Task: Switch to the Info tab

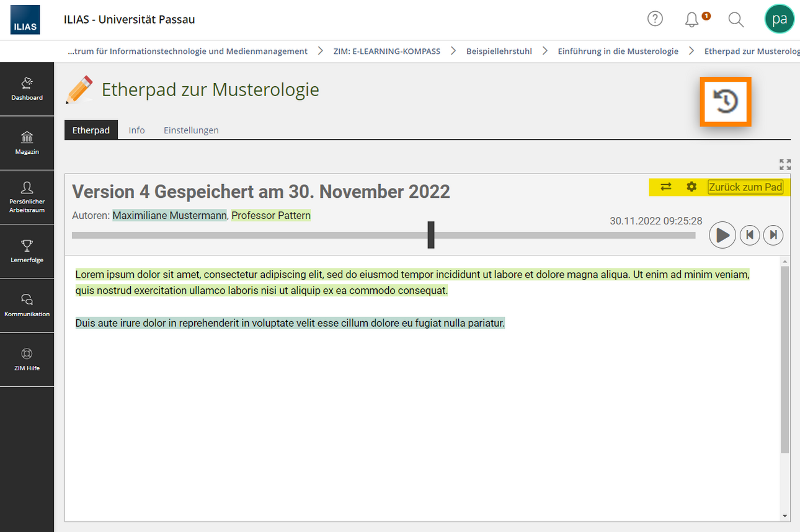Action: coord(136,130)
